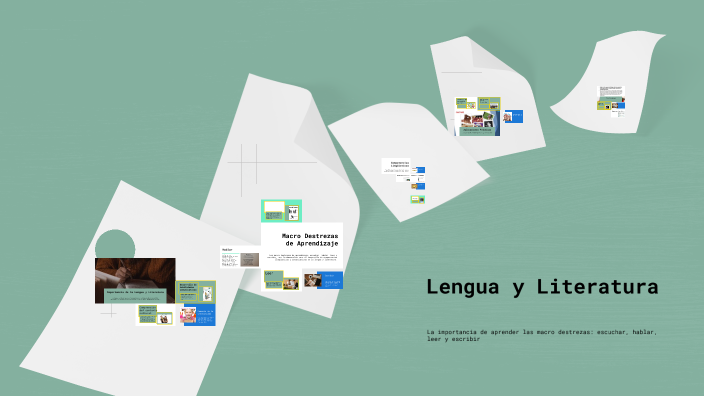This screenshot has height=396, width=704.
Task: Open the "Comprensión del contexto cultural" slide
Action: click(155, 315)
